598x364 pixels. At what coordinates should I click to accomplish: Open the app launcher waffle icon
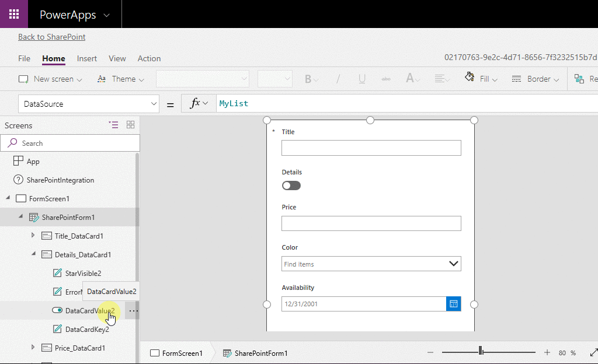[x=14, y=14]
